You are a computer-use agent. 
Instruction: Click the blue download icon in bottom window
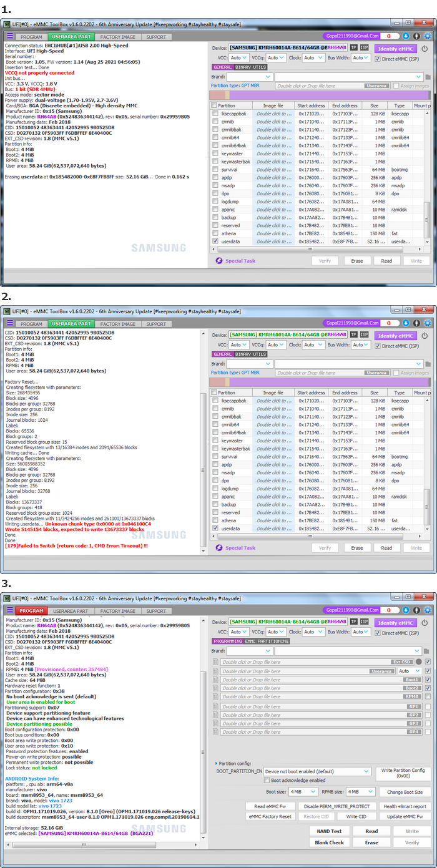[406, 610]
